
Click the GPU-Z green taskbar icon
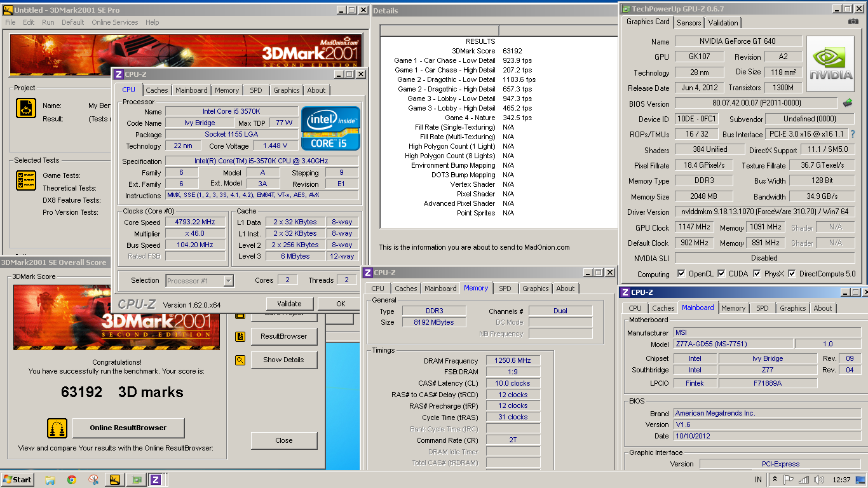pos(136,480)
